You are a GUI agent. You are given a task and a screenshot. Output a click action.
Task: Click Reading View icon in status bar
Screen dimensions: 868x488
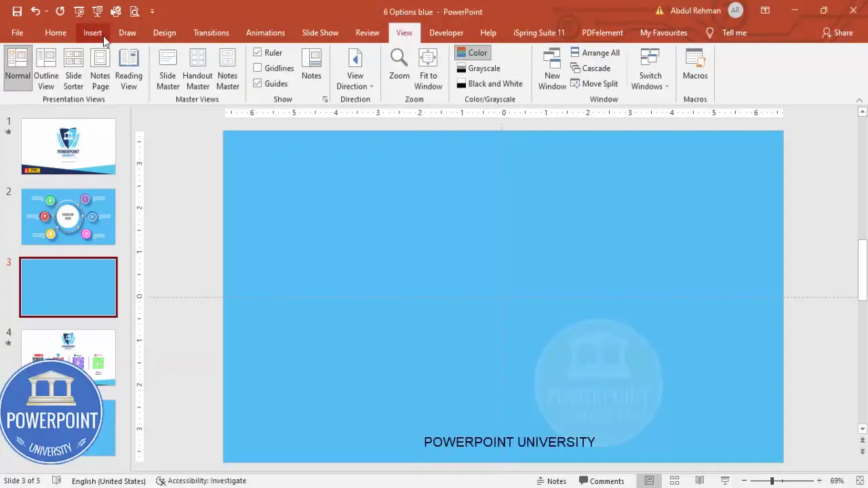[700, 481]
